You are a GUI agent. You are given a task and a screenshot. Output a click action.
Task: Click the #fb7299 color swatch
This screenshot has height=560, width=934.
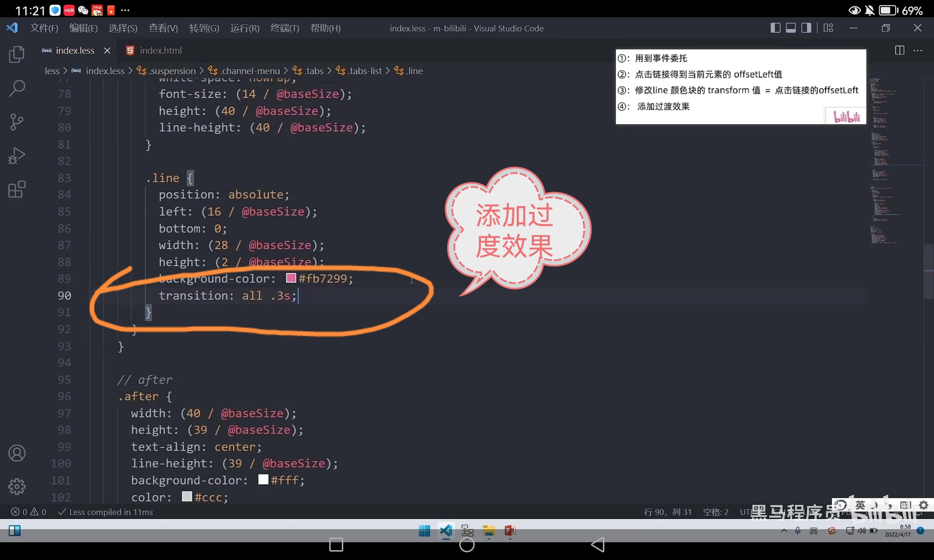(x=290, y=278)
